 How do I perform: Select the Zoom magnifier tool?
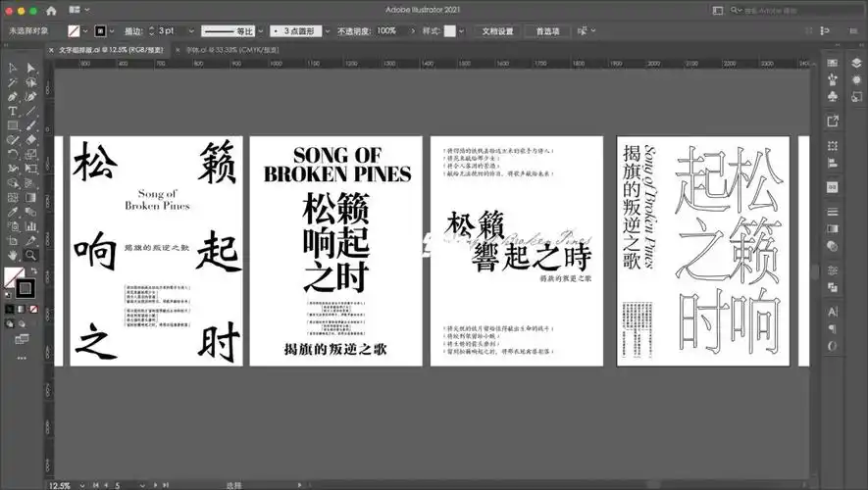(31, 255)
